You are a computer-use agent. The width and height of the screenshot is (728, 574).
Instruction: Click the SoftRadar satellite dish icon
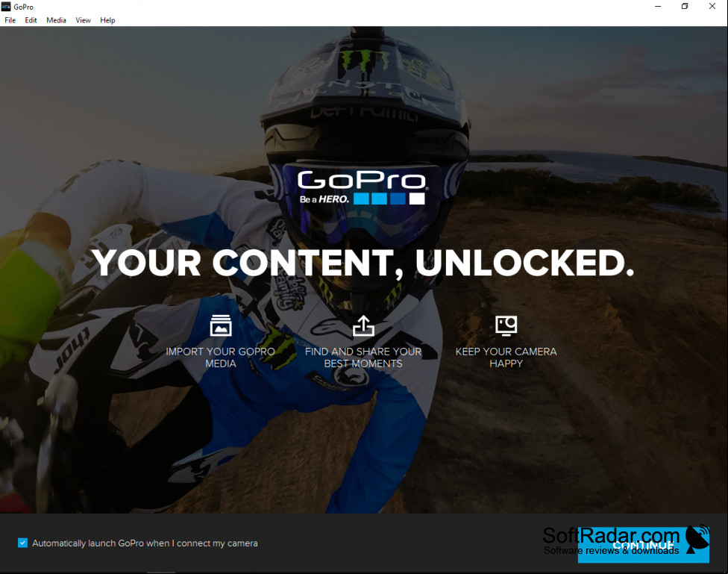coord(697,539)
